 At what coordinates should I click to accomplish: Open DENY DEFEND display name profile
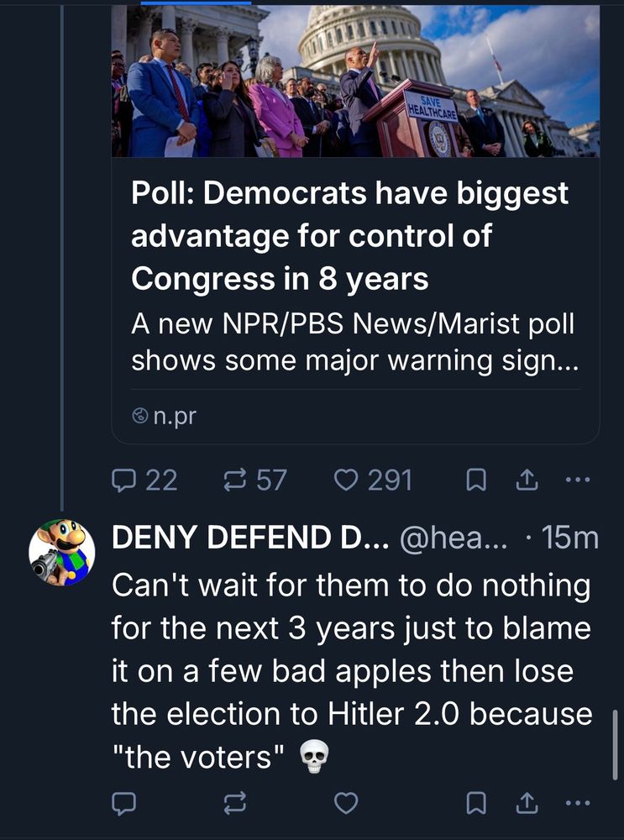click(x=249, y=538)
